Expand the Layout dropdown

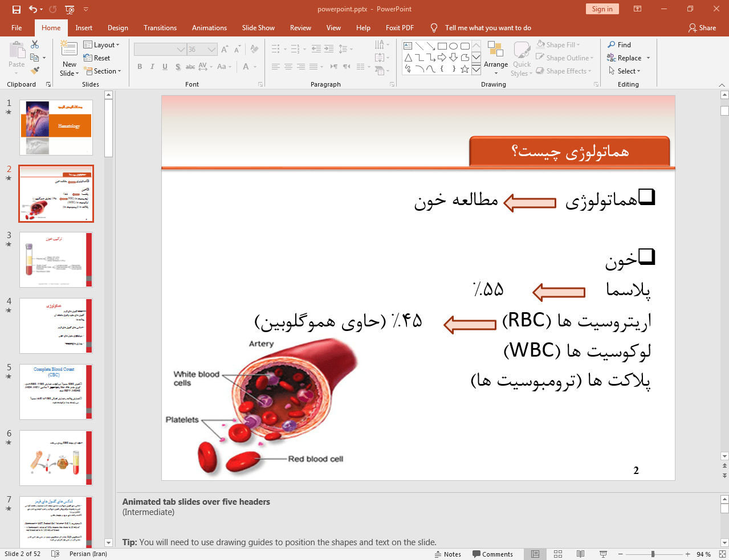click(x=101, y=45)
